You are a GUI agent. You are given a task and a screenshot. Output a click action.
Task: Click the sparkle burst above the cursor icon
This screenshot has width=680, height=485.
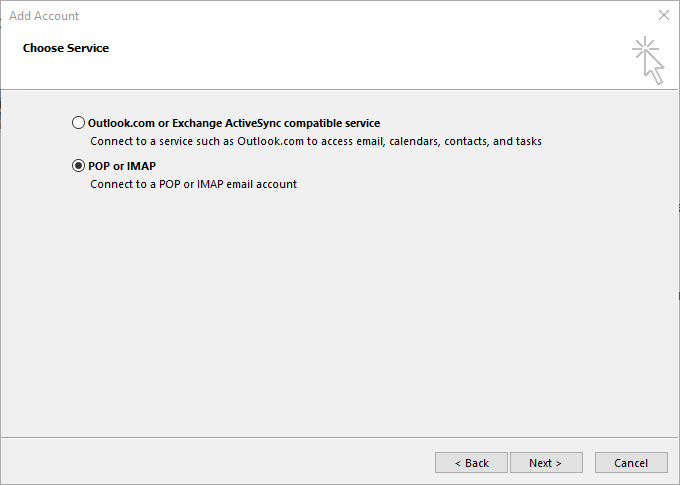[x=643, y=47]
